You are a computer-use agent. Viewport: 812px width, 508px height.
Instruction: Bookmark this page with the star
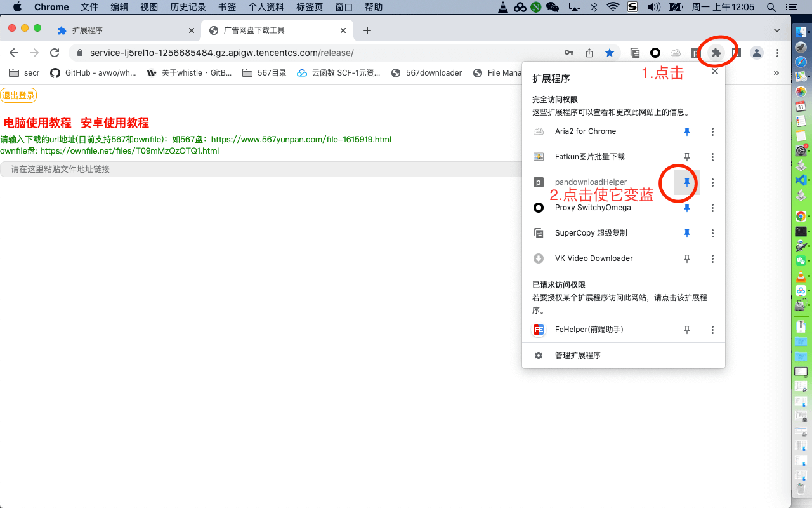point(610,53)
